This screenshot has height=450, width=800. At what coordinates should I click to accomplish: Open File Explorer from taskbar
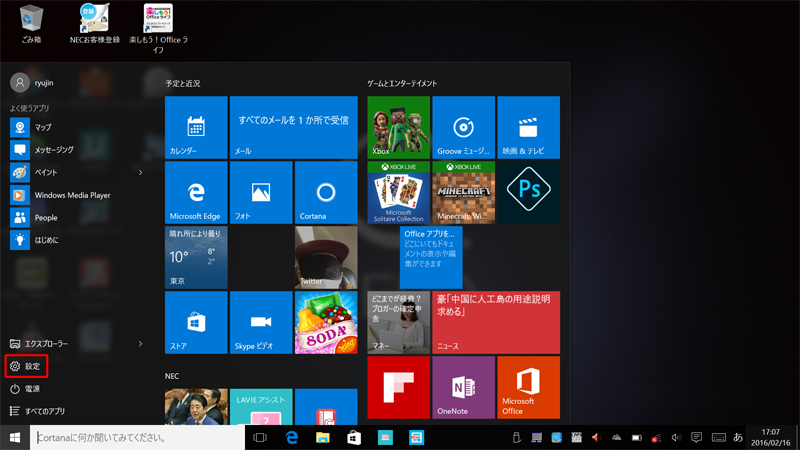click(323, 438)
